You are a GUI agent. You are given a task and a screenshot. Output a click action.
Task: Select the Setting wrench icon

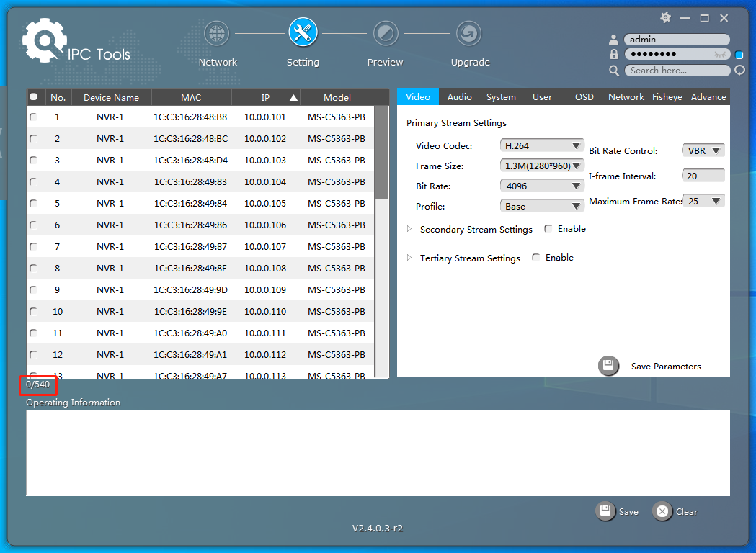[303, 32]
